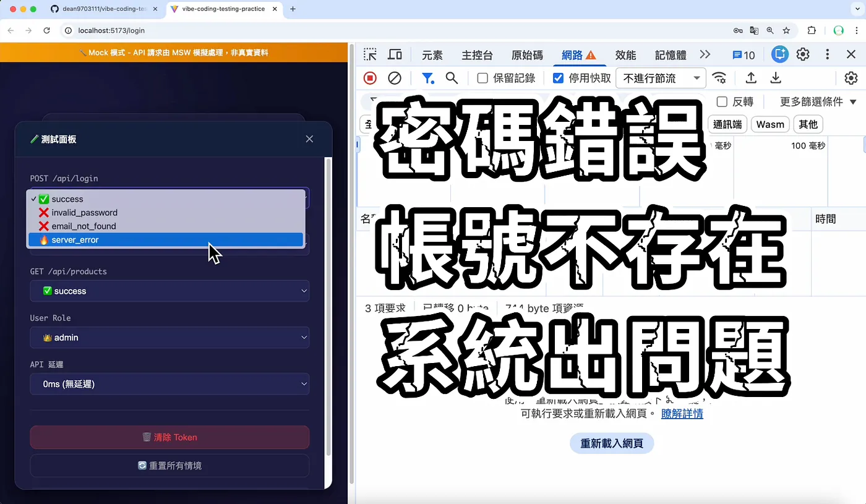Follow the 瞭解詳情 link

pos(682,414)
